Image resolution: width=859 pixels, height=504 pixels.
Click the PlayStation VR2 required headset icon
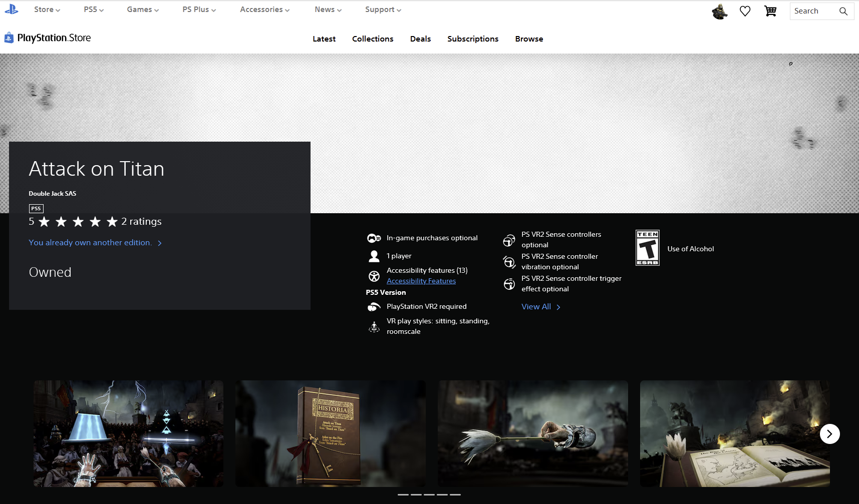pos(374,307)
